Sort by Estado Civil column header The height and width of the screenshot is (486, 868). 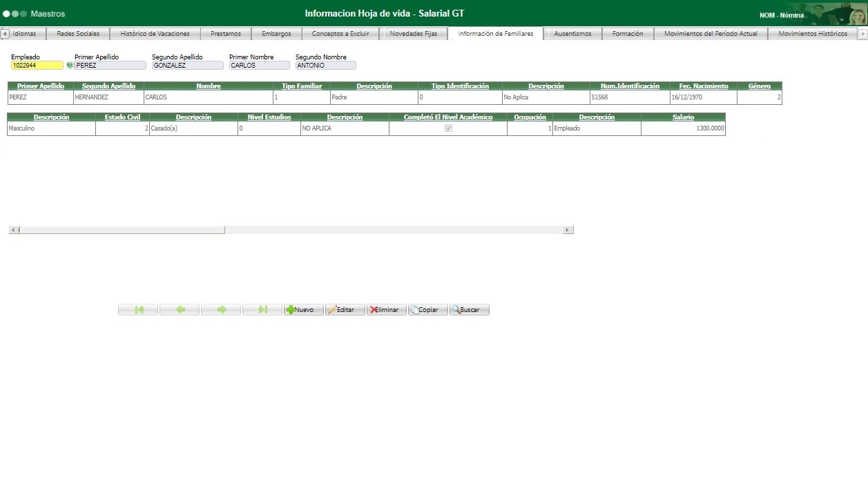[x=122, y=117]
